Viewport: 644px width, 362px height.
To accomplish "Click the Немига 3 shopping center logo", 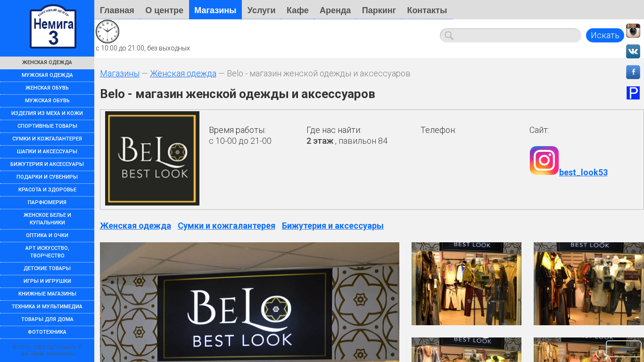I will 53,27.
